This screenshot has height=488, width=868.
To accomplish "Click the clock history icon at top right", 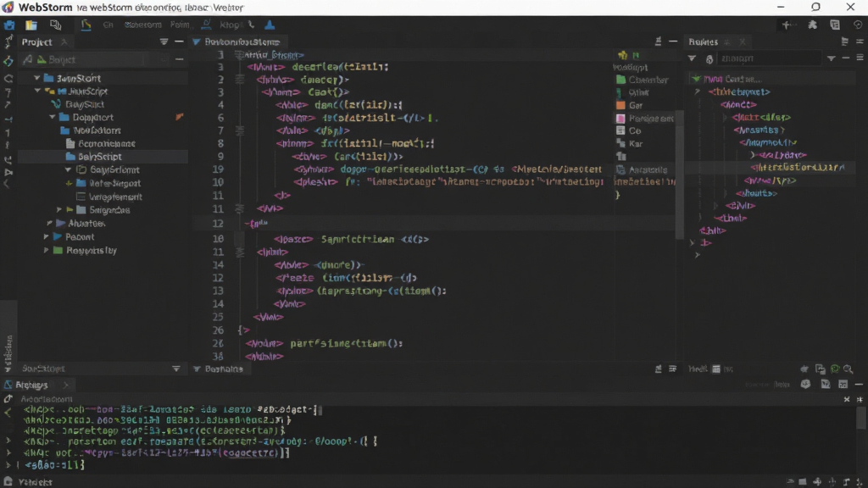I will click(858, 25).
